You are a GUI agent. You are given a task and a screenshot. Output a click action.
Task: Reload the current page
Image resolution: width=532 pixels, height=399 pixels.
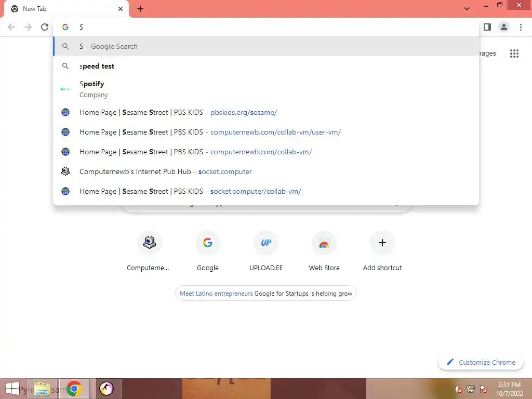point(45,27)
